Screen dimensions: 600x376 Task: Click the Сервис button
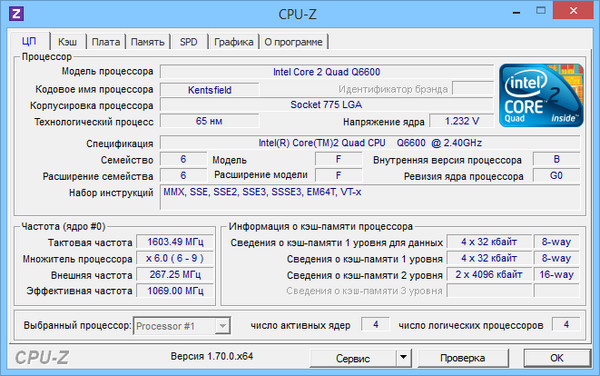pyautogui.click(x=353, y=358)
